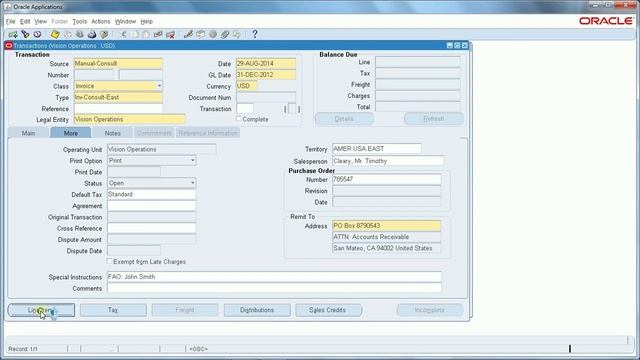Image resolution: width=640 pixels, height=360 pixels.
Task: Click the New record toolbar icon
Action: [13, 35]
